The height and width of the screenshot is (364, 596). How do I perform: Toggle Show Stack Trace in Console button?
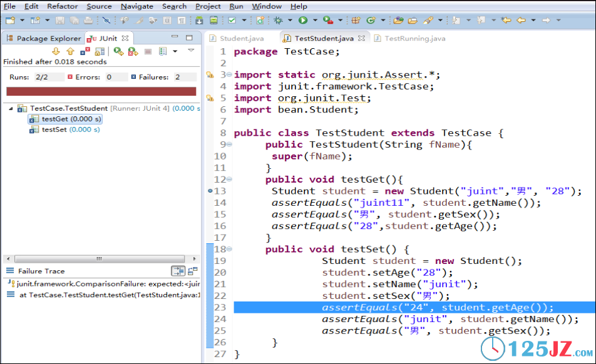(178, 271)
